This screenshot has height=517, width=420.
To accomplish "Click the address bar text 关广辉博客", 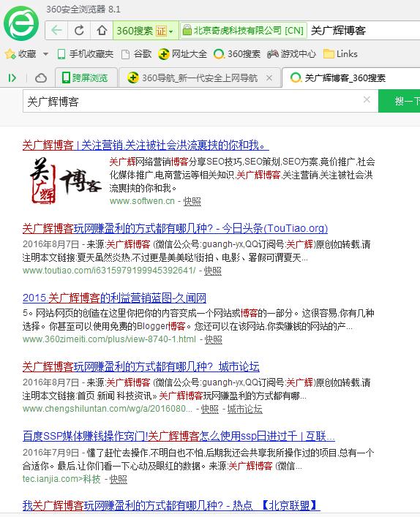I will (338, 31).
